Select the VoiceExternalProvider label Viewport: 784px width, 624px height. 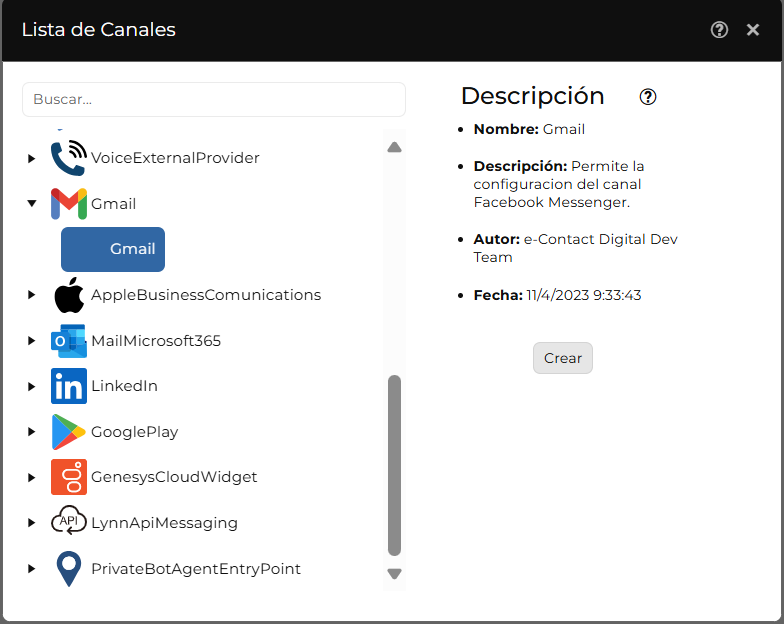point(175,158)
